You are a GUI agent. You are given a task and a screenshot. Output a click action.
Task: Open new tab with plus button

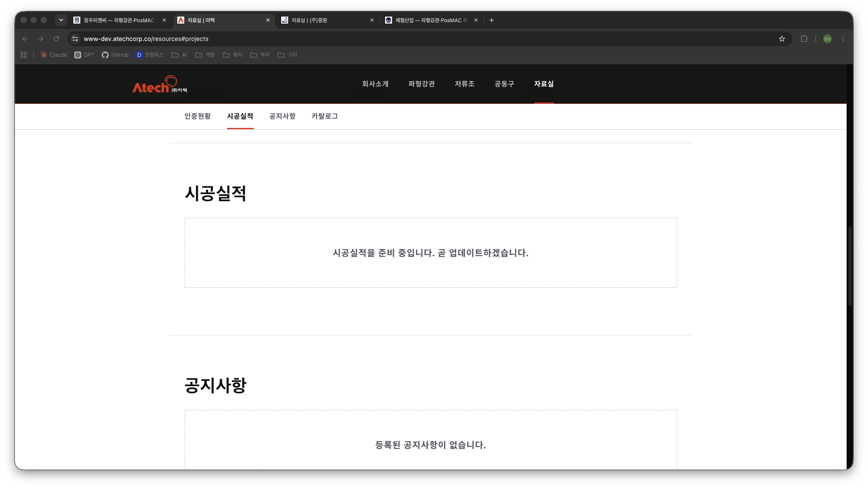click(492, 20)
